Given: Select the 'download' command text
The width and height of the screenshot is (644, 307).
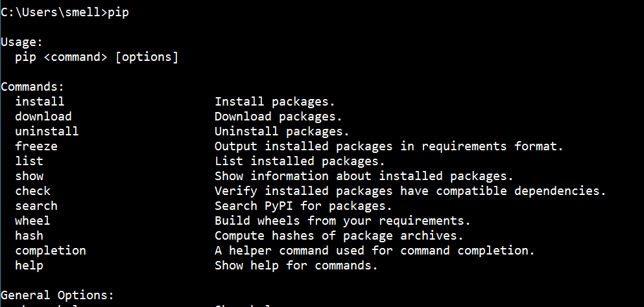Looking at the screenshot, I should click(43, 116).
